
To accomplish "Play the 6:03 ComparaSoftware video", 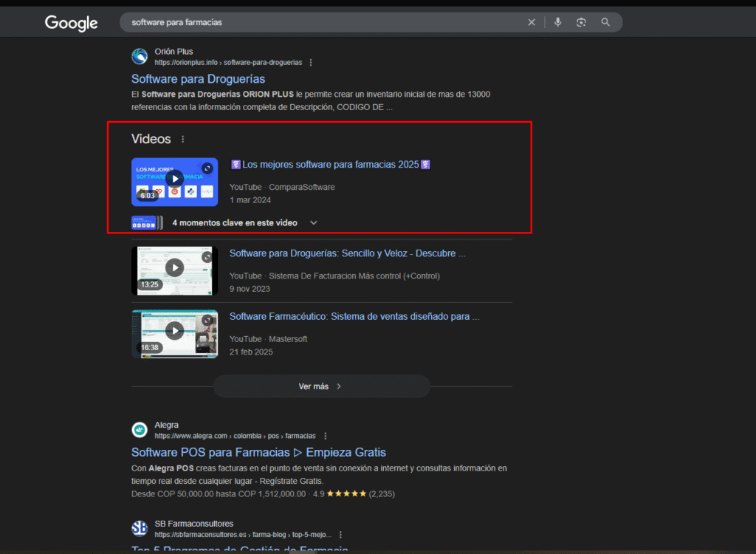I will coord(174,182).
